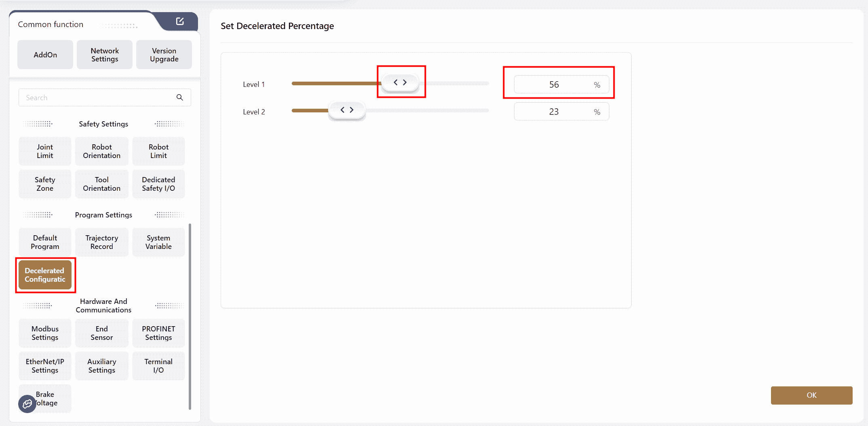The image size is (868, 426).
Task: Click the floating chat icon at bottom left
Action: pos(27,404)
